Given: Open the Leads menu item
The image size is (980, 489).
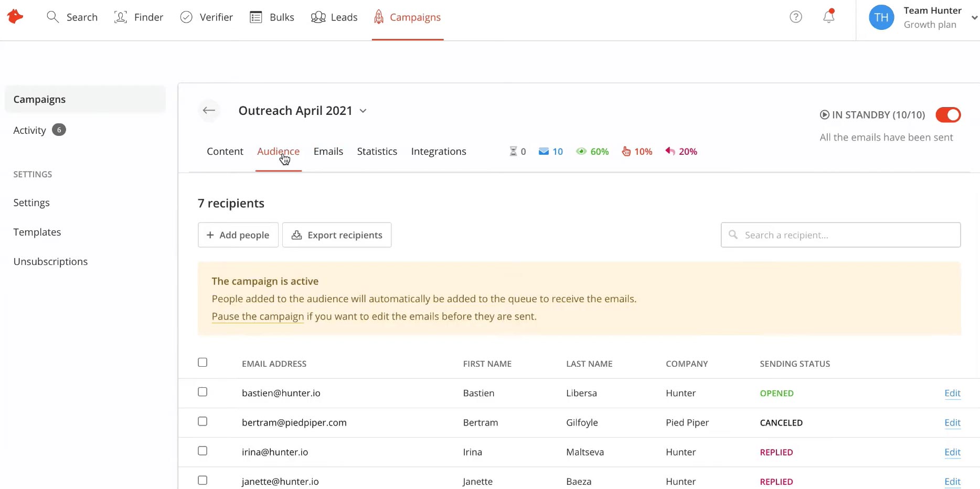Looking at the screenshot, I should (334, 17).
